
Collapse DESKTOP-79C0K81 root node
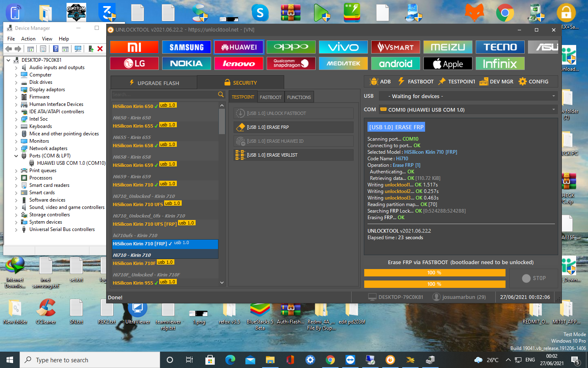point(9,60)
